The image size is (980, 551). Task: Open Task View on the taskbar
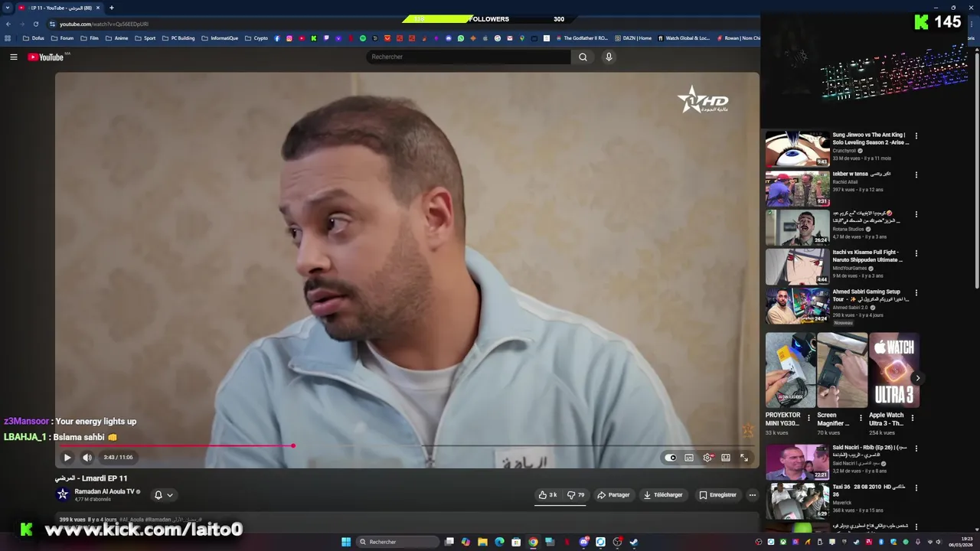point(449,542)
